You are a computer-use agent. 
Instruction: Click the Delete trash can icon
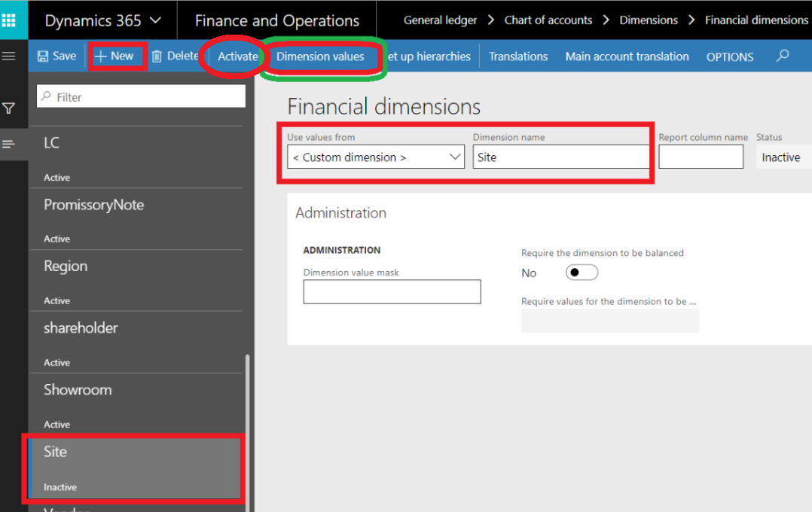pos(157,56)
